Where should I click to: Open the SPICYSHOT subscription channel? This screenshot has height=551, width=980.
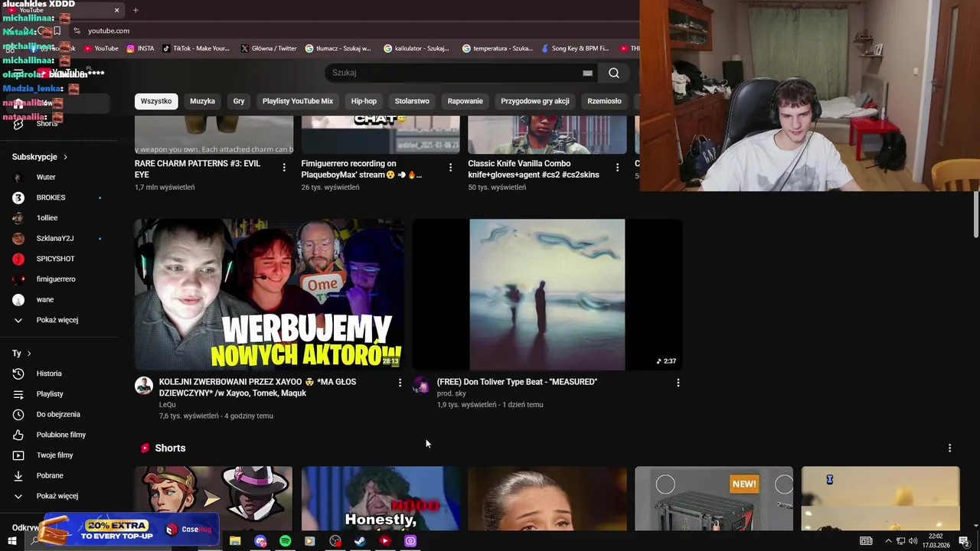tap(55, 259)
